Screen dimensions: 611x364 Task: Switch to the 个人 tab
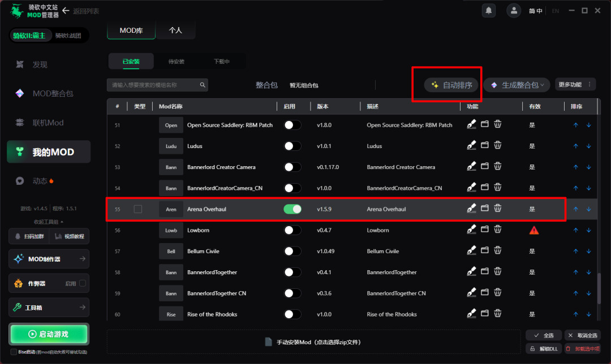point(175,31)
